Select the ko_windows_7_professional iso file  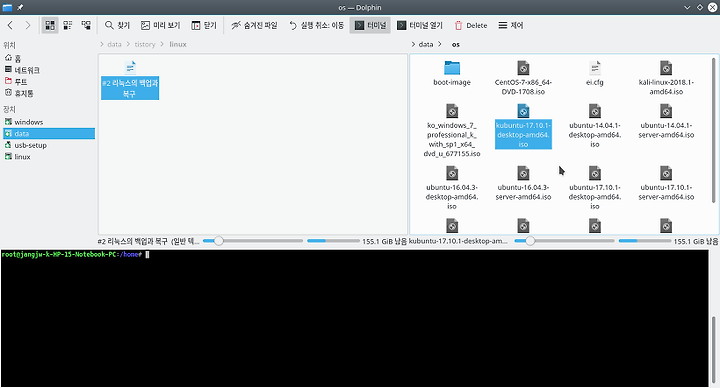point(452,130)
